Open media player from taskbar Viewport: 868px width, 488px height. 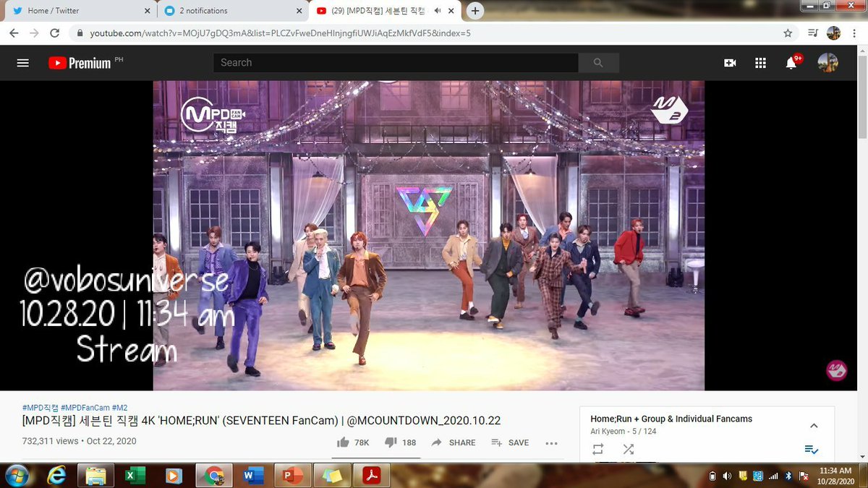174,476
